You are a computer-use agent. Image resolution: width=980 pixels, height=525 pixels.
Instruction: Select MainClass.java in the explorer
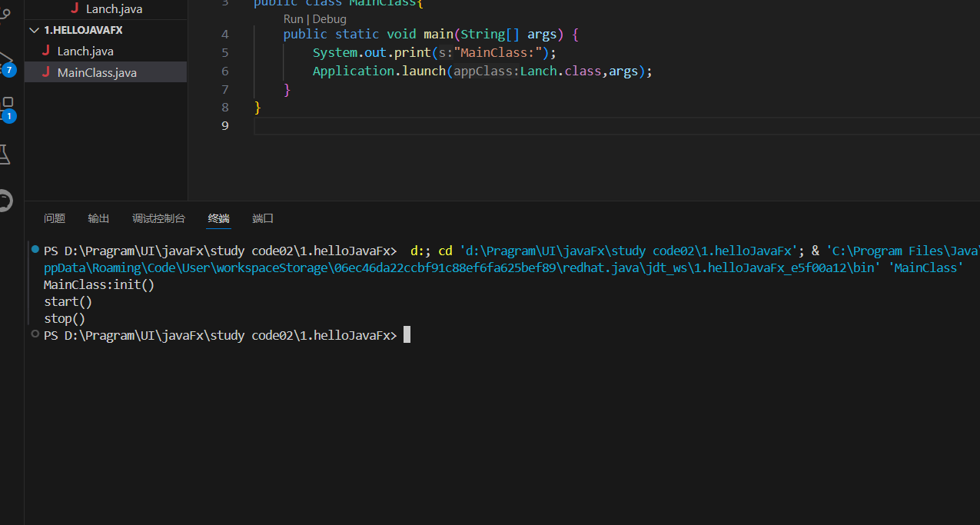(97, 72)
